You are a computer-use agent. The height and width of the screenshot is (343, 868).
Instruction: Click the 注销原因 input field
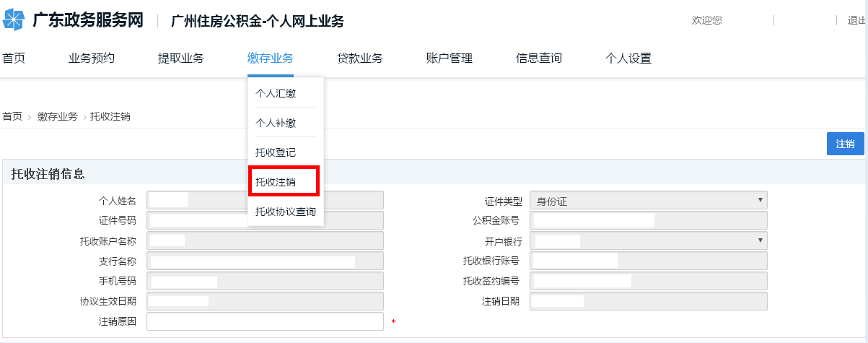tap(264, 321)
